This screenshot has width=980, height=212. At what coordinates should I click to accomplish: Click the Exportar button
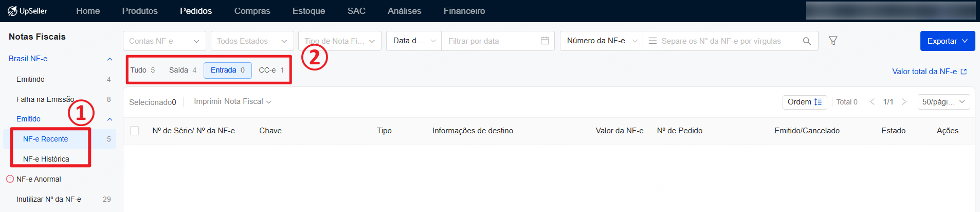948,41
